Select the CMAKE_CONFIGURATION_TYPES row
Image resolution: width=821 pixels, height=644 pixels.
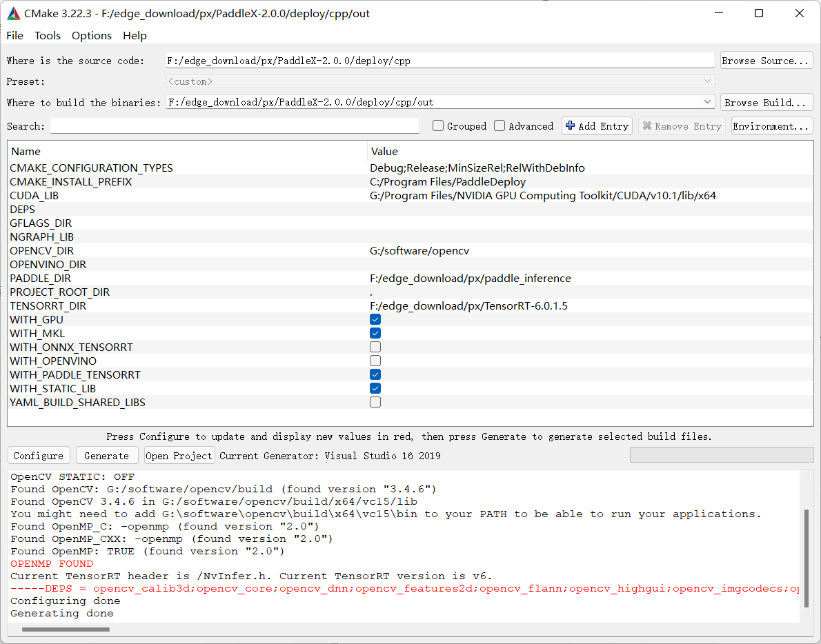[x=410, y=168]
